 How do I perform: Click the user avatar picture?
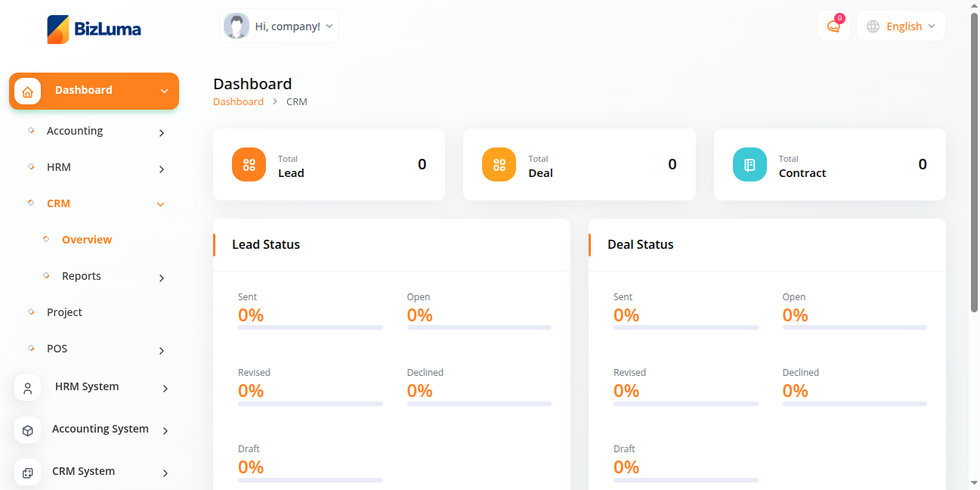(x=236, y=26)
